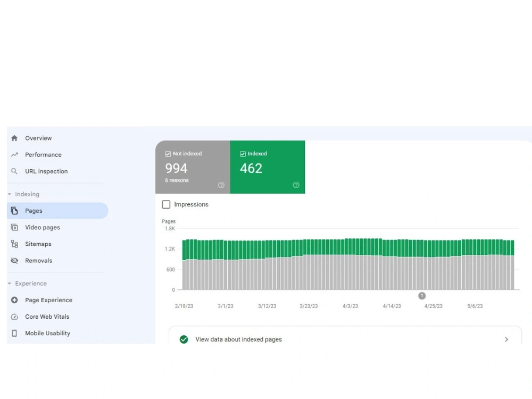Click the Overview home icon
This screenshot has height=399, width=532.
(14, 138)
